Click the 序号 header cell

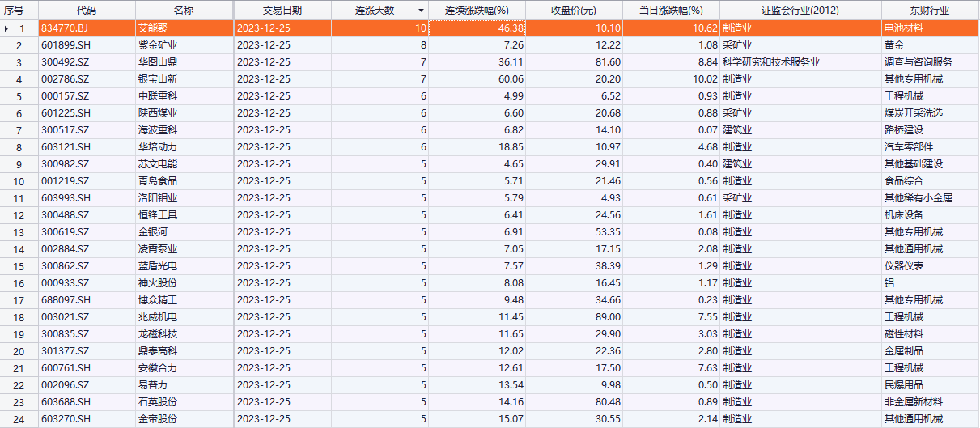tap(19, 11)
